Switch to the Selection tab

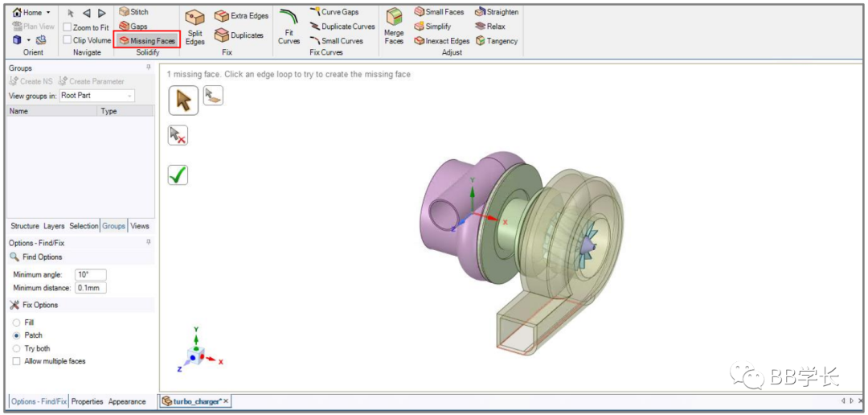84,226
